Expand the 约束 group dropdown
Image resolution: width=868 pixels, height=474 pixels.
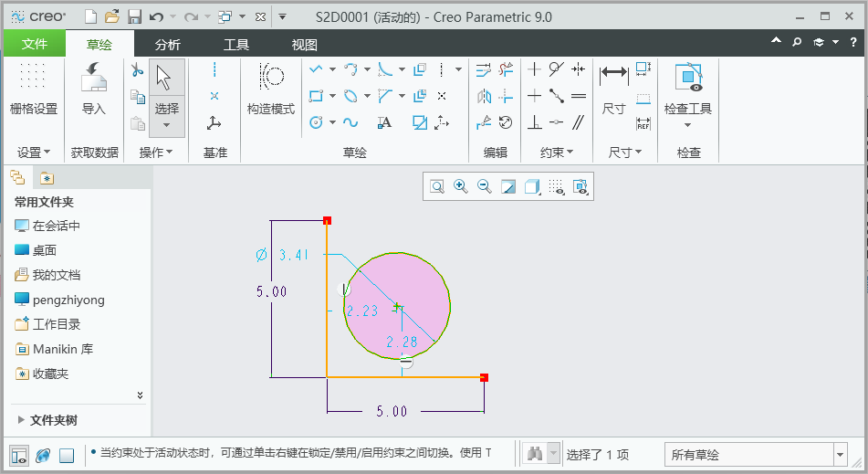[557, 153]
